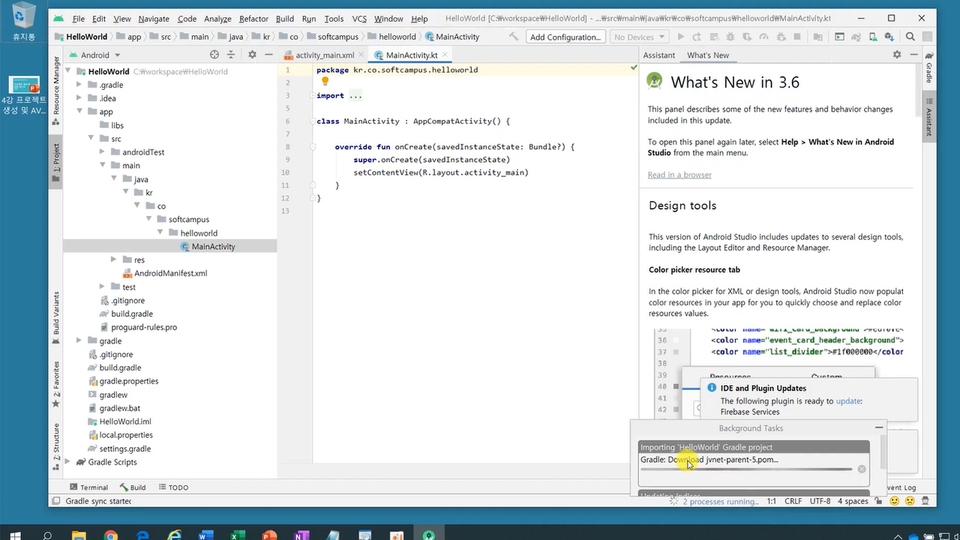Click the sad face feedback icon
This screenshot has height=540, width=960.
(x=910, y=501)
